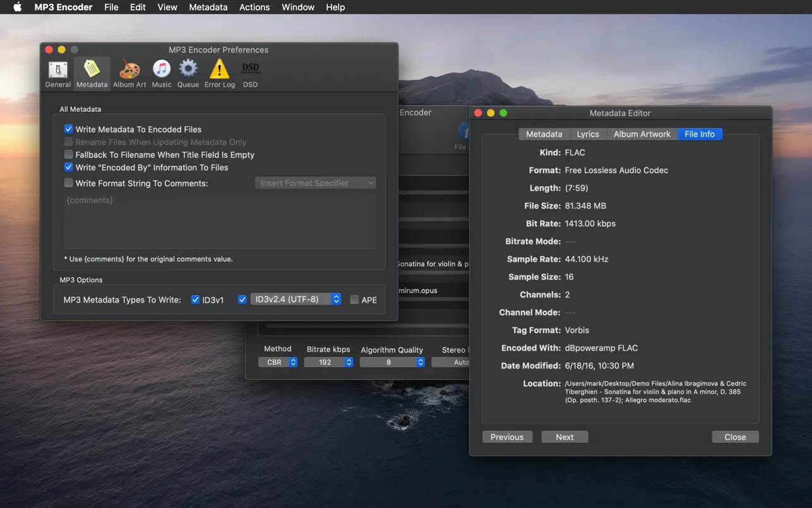This screenshot has height=508, width=812.
Task: Click the Bit Rate value 1413.00 kbps
Action: click(590, 224)
